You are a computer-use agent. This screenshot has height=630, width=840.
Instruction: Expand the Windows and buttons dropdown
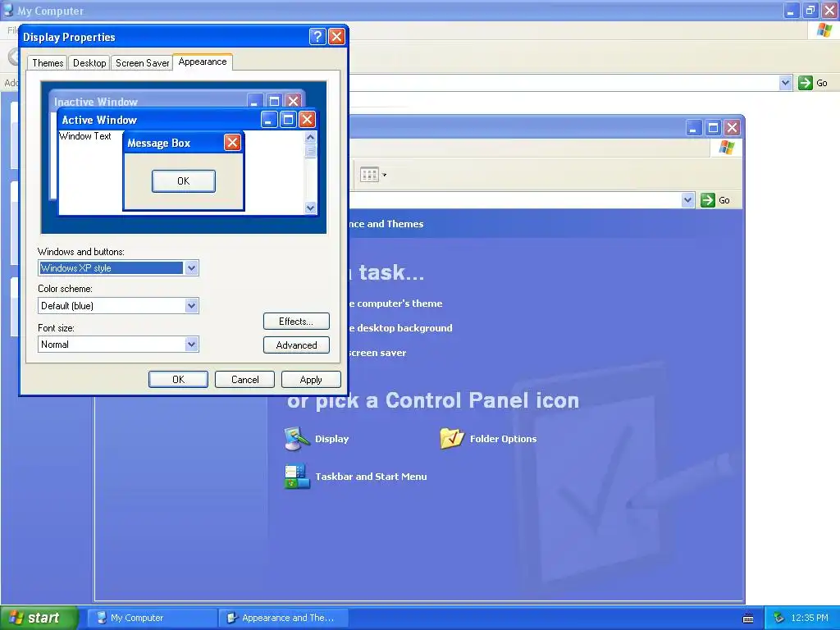click(x=191, y=268)
